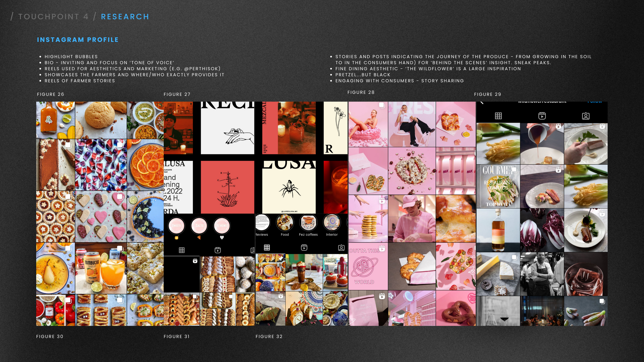Open the tagged photos tab in wildflower profile
This screenshot has width=644, height=362.
click(585, 116)
